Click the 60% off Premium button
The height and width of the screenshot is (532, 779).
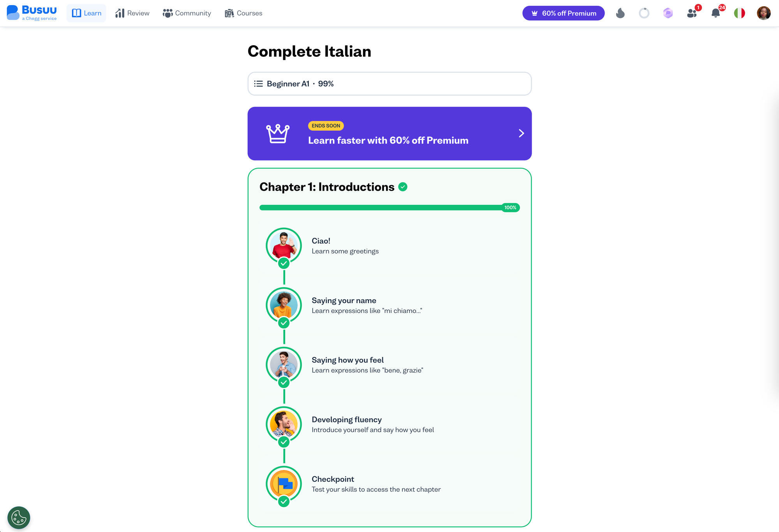click(x=563, y=13)
